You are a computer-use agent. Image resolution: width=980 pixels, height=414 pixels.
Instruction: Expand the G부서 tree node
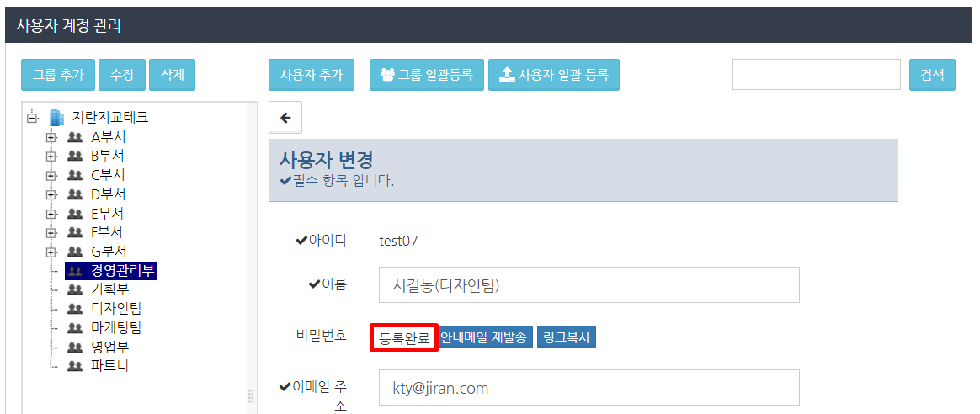[x=52, y=252]
